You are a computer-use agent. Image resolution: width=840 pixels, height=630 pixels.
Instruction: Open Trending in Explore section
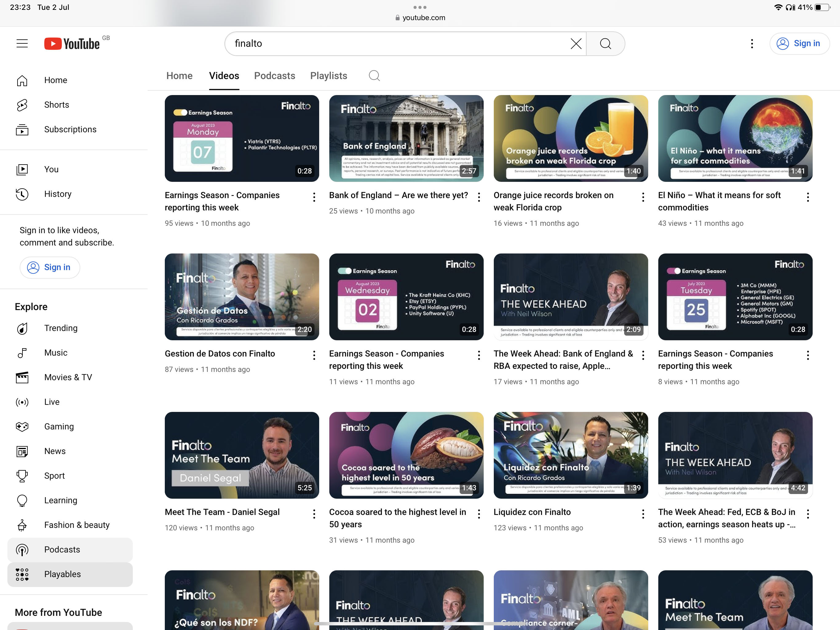coord(60,328)
